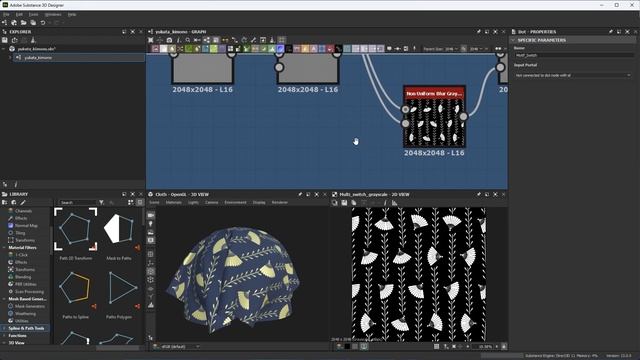Switch the Library to grid thumbnail view
This screenshot has width=640, height=360.
pos(131,202)
